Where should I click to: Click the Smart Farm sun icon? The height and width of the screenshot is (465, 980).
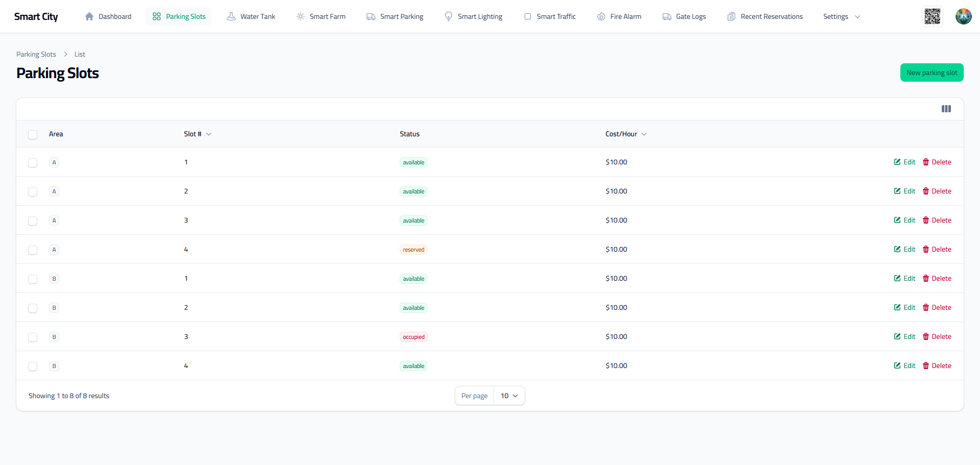pyautogui.click(x=301, y=16)
